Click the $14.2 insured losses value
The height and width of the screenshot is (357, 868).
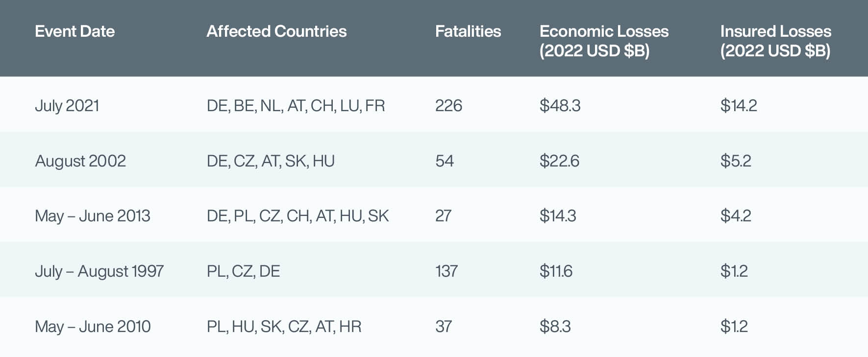pyautogui.click(x=738, y=106)
